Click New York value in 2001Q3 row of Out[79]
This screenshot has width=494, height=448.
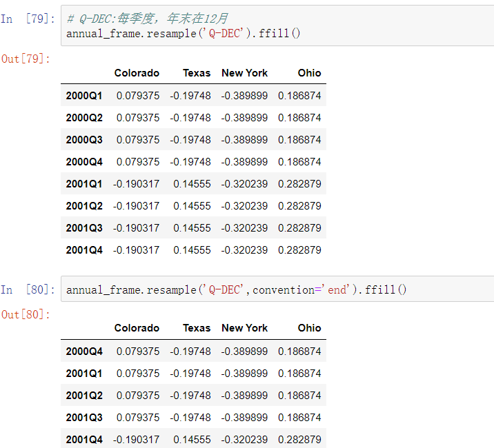tap(244, 228)
